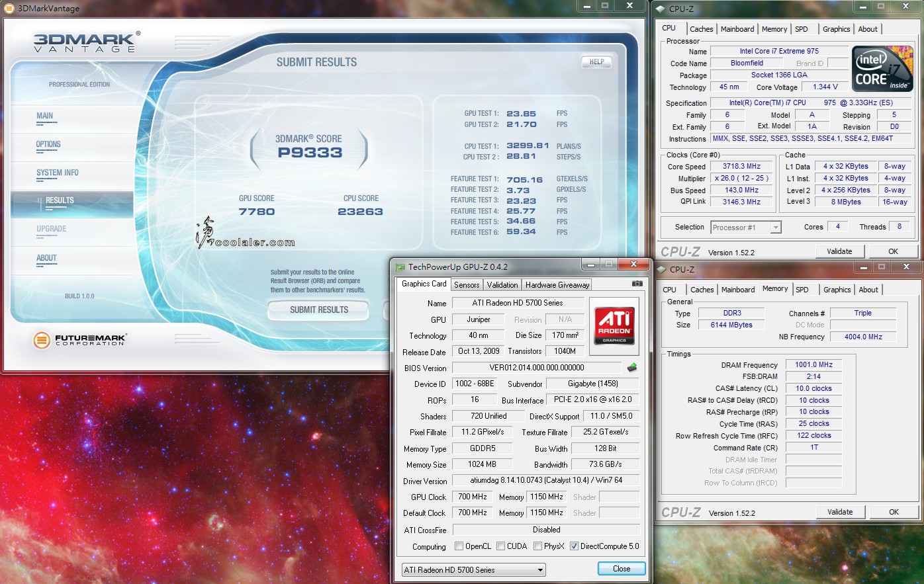Click the GPU-Z Name field
The width and height of the screenshot is (924, 584).
(x=518, y=303)
